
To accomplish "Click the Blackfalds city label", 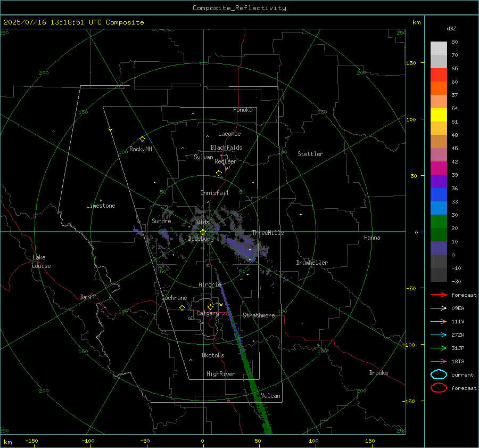I will click(x=226, y=148).
